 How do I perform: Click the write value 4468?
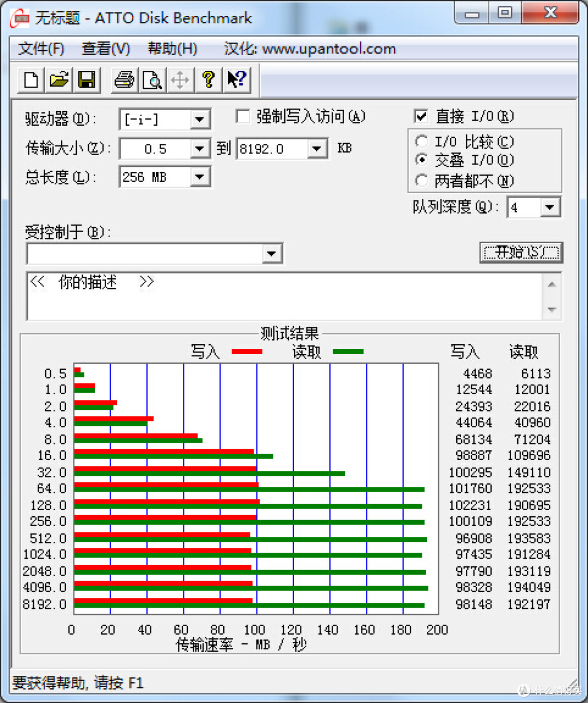(x=477, y=374)
